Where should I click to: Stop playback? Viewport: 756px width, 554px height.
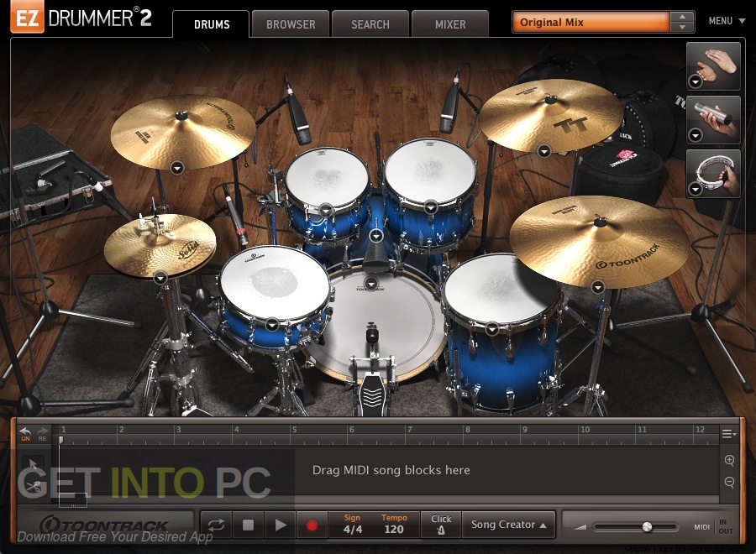pos(248,525)
